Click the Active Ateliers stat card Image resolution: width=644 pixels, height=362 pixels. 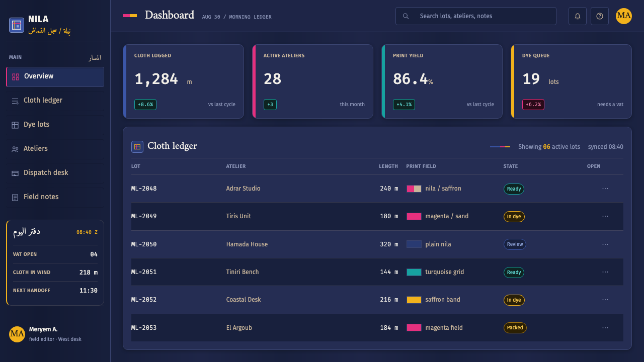(x=313, y=81)
